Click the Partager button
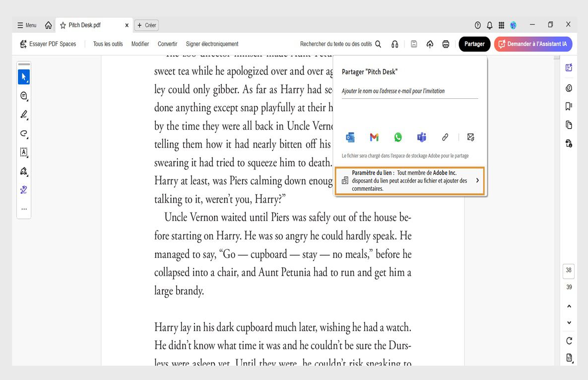 click(474, 44)
